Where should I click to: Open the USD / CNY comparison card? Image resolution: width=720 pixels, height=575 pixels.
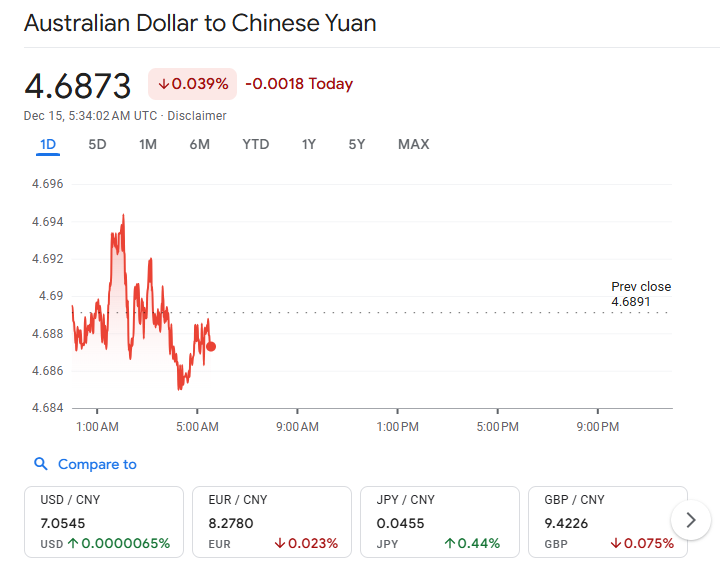point(104,522)
